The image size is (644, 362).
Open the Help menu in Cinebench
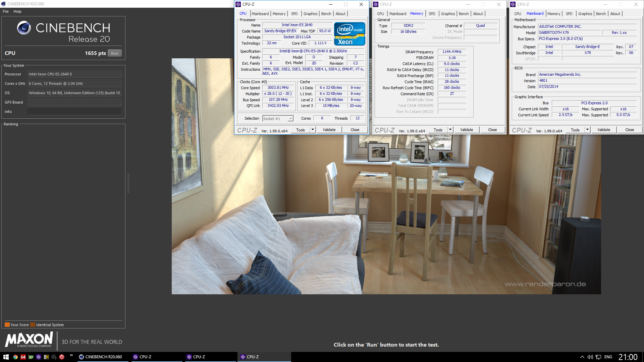click(17, 11)
